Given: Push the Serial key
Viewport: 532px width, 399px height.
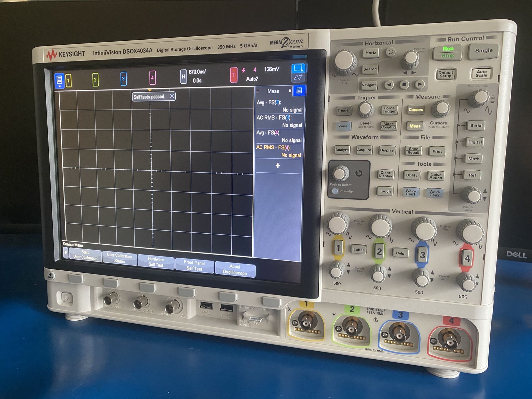Looking at the screenshot, I should pos(476,126).
